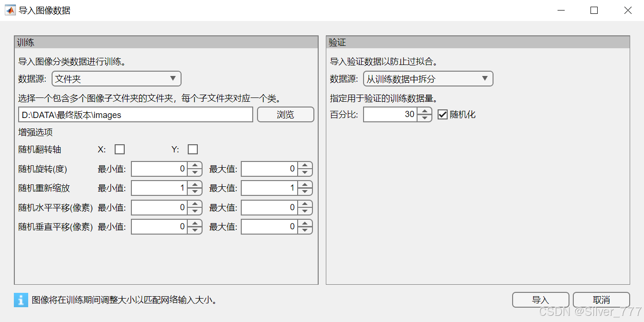
Task: Click the 导入 button
Action: [x=540, y=300]
